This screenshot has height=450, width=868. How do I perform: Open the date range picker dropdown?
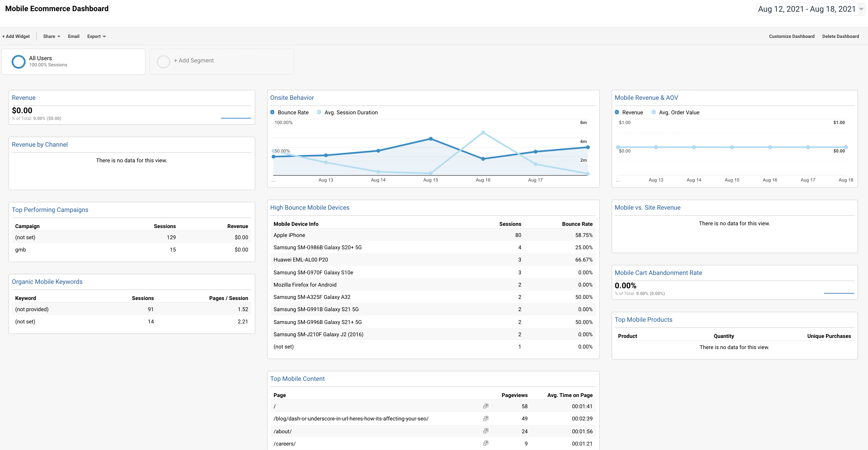point(808,9)
